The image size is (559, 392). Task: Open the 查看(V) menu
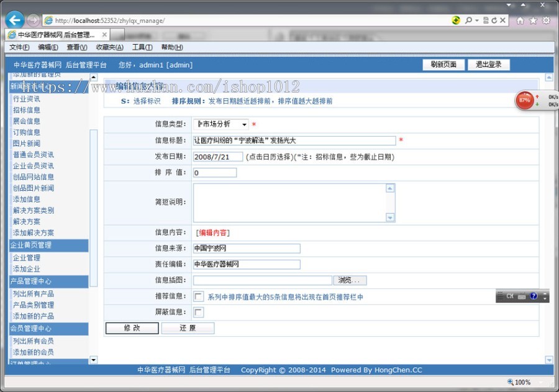[x=76, y=47]
